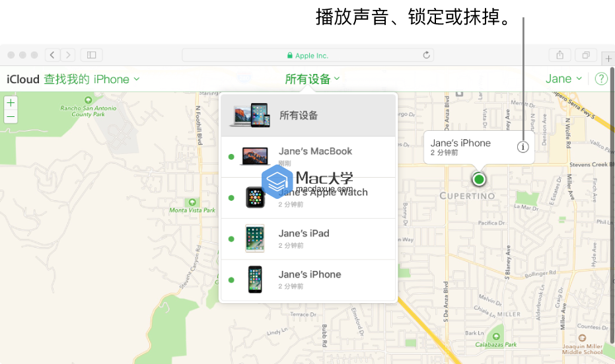Click the Bollinger Rd label on map
Image resolution: width=615 pixels, height=364 pixels.
[x=540, y=273]
